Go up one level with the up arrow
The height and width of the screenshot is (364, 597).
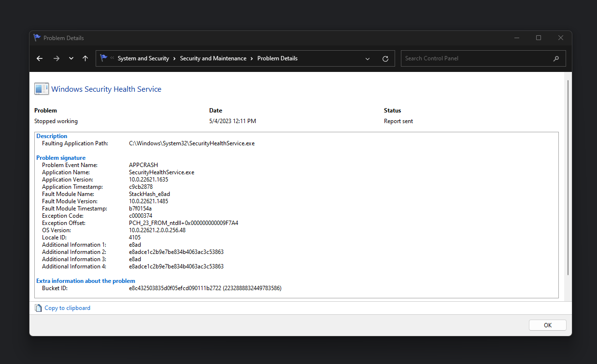[x=85, y=58]
